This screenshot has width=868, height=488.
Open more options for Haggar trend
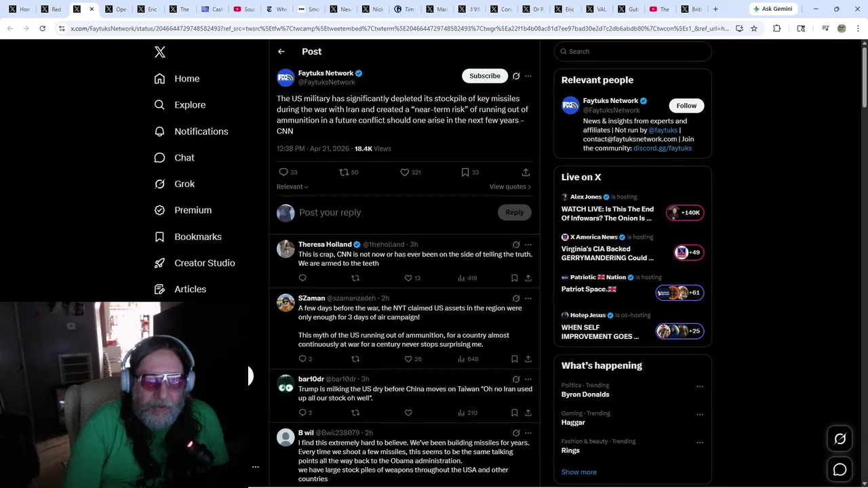(700, 415)
